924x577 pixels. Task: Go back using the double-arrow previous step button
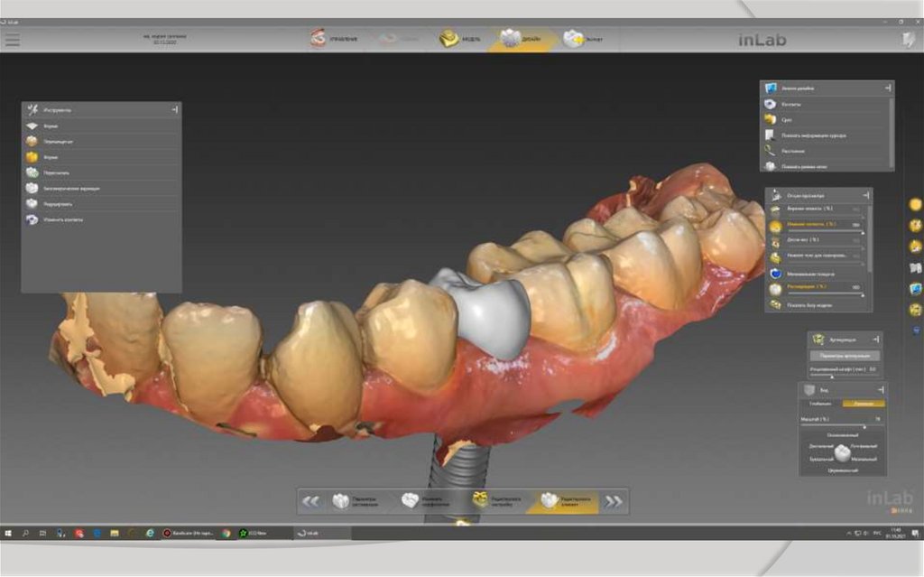(311, 501)
